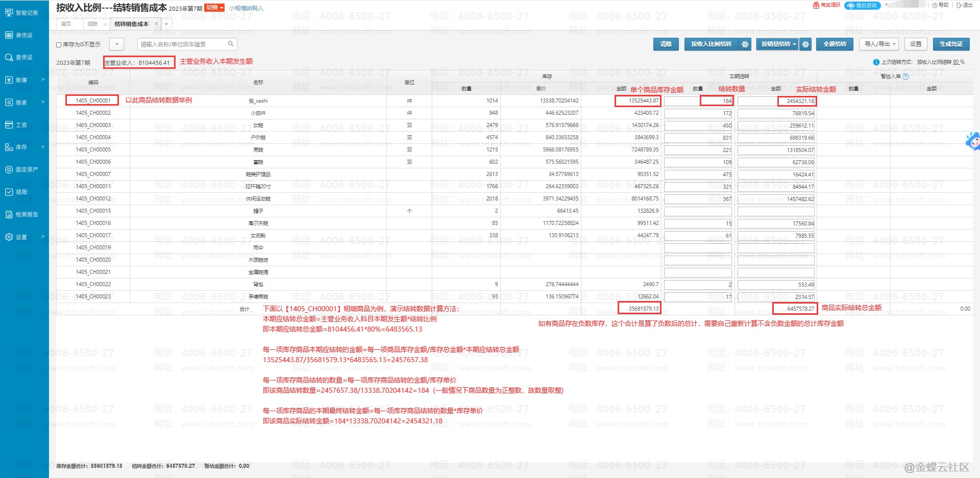This screenshot has width=980, height=478.
Task: Click the magnifier icon in the search box
Action: pyautogui.click(x=231, y=44)
